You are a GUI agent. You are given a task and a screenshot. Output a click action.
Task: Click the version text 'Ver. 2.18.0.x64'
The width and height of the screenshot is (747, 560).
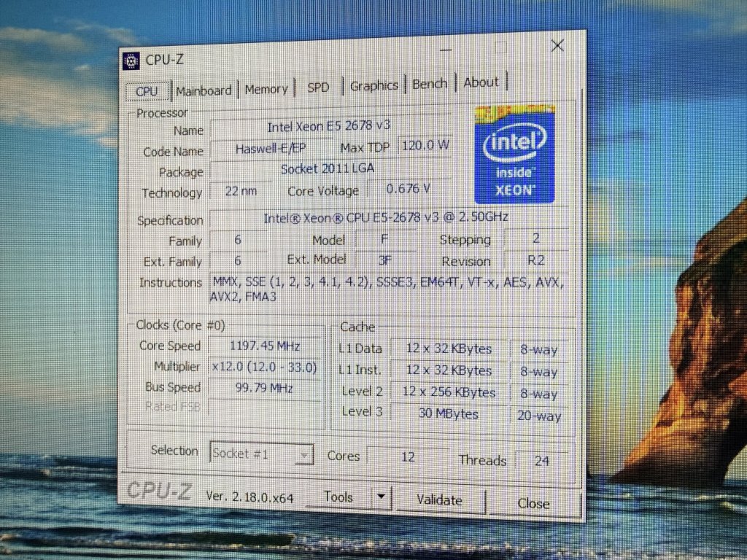coord(249,497)
